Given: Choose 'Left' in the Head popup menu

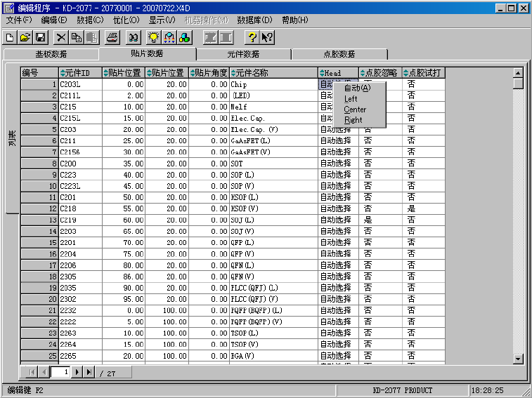Looking at the screenshot, I should pyautogui.click(x=351, y=99).
